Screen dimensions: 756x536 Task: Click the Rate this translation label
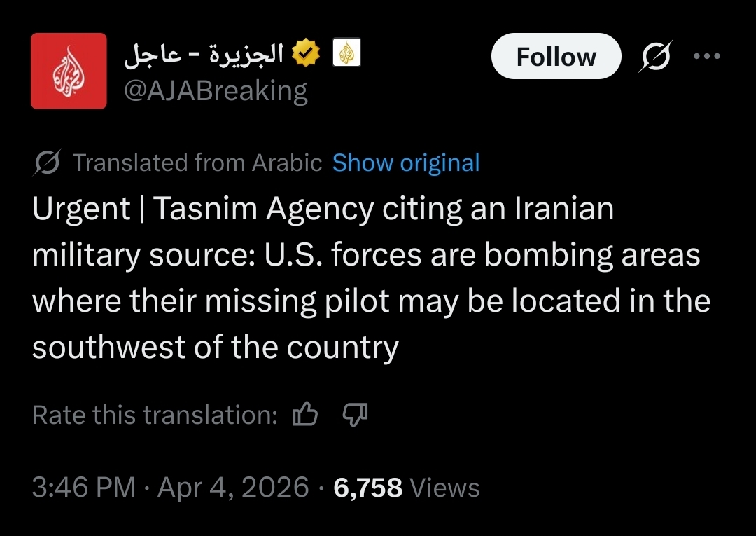coord(155,415)
